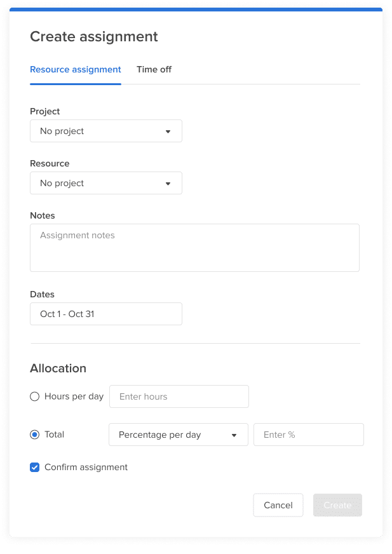Click the Allocation section heading
The width and height of the screenshot is (392, 554).
[58, 368]
